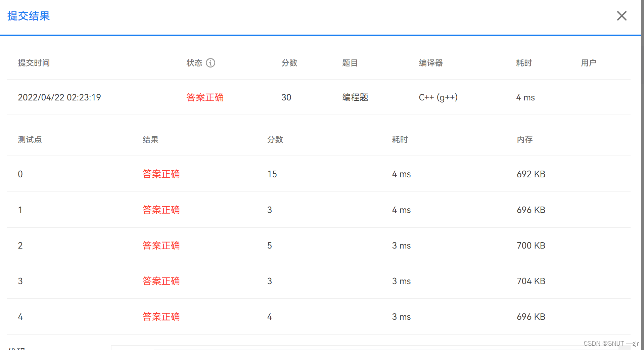Click the memory value 704 KB
This screenshot has width=644, height=350.
coord(531,281)
